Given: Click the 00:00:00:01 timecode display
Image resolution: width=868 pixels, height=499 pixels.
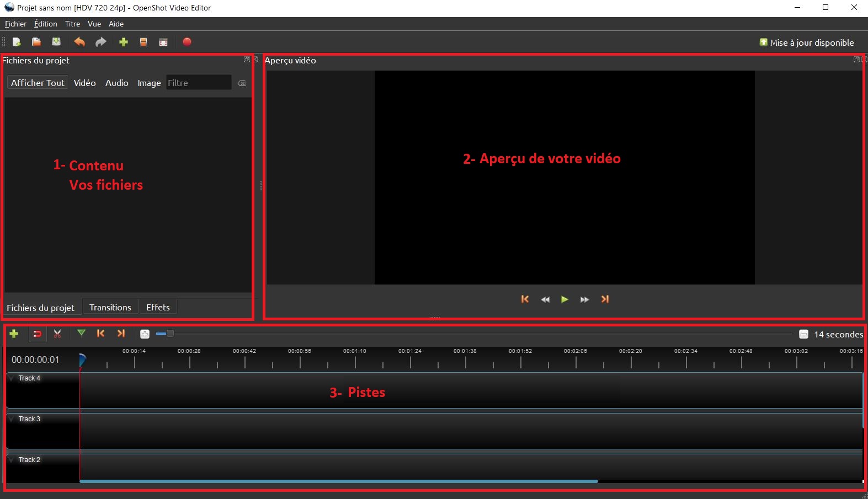Looking at the screenshot, I should coord(35,360).
